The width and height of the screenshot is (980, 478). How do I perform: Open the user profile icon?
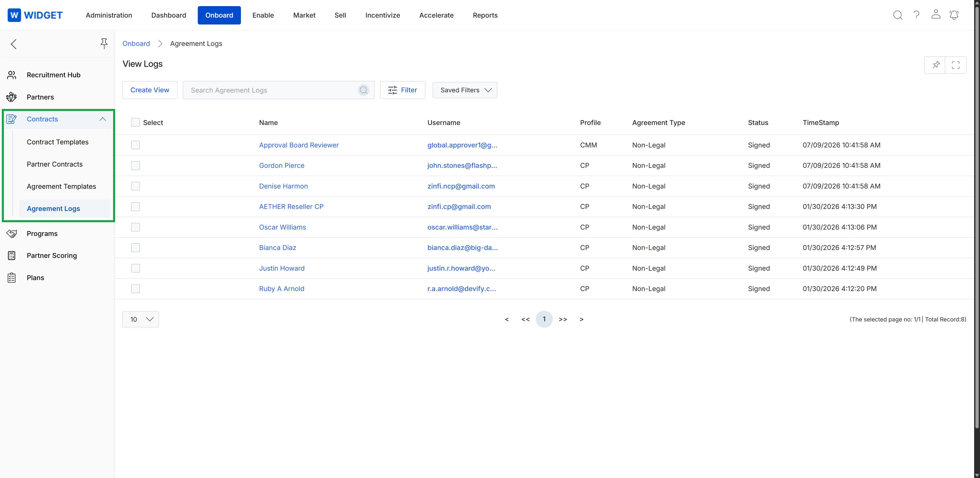click(x=936, y=15)
